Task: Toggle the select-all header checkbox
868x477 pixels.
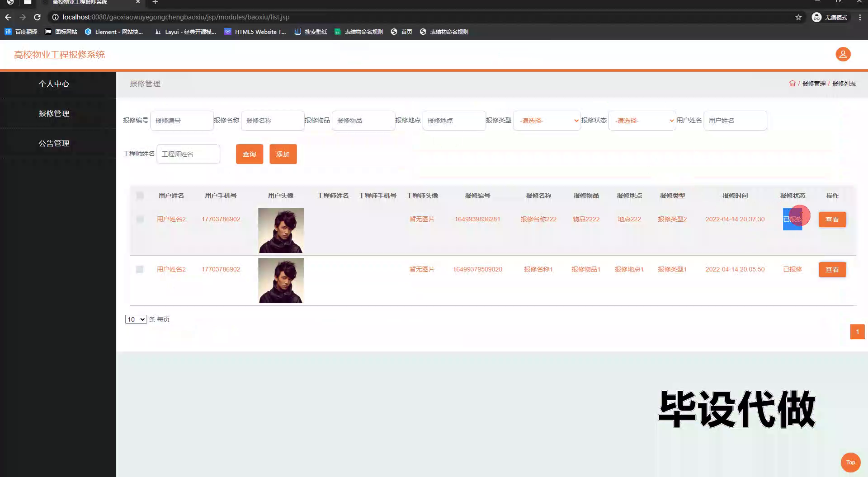Action: tap(140, 196)
